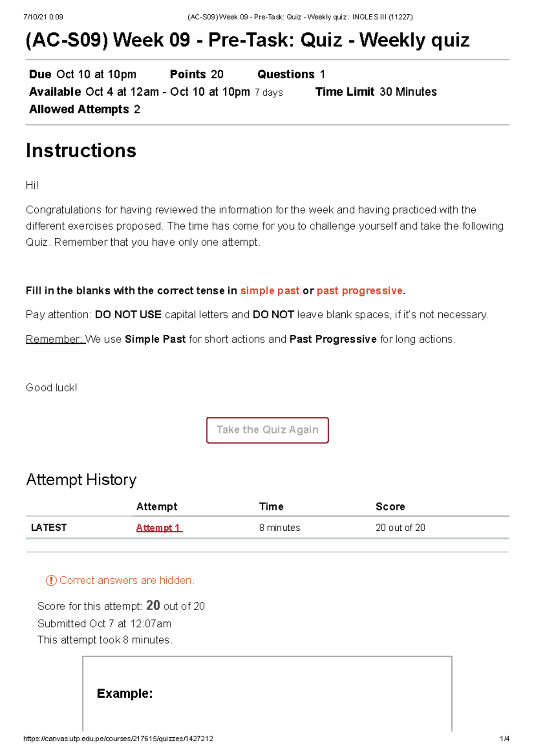Screen dimensions: 534x756
Task: Click the 20 out of 20 score cell
Action: (x=400, y=528)
